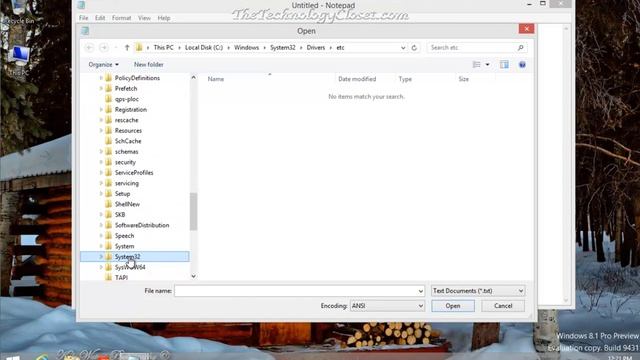The width and height of the screenshot is (640, 360).
Task: Click the File name input field
Action: (296, 291)
